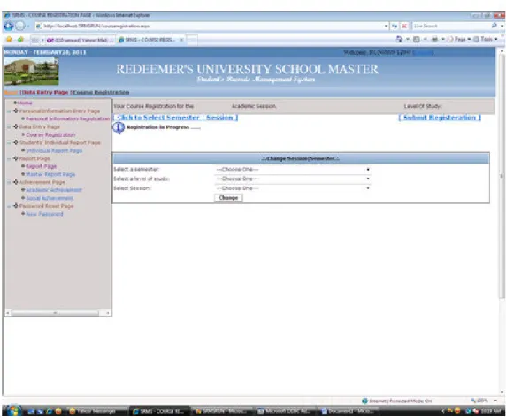This screenshot has width=506, height=420.
Task: Go back with the browser Back arrow
Action: pyautogui.click(x=8, y=26)
